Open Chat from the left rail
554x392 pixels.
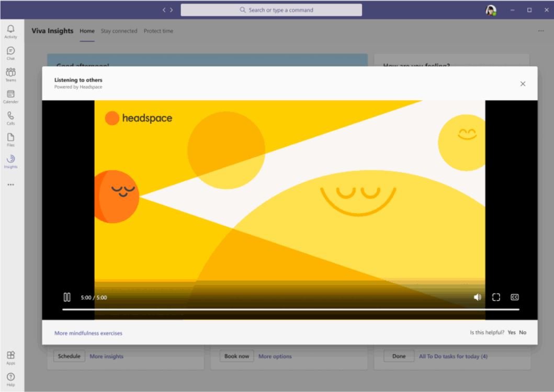tap(10, 53)
